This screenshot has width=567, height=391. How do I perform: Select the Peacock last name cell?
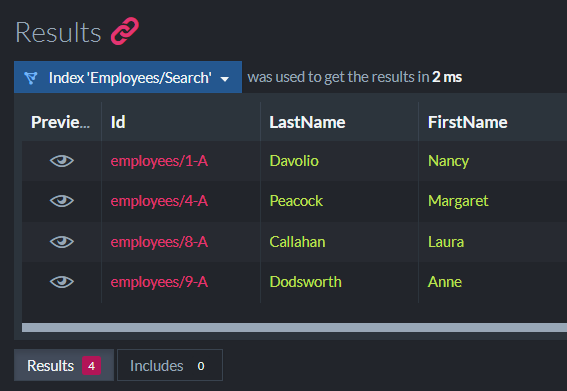coord(296,201)
